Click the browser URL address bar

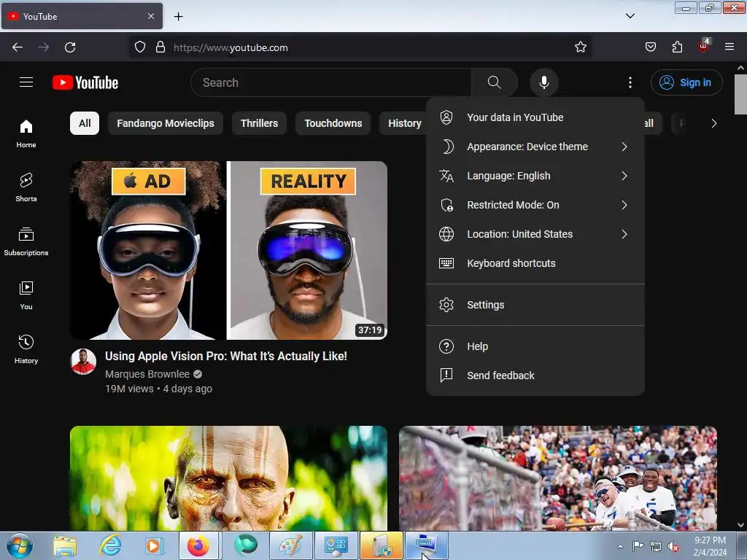point(362,47)
